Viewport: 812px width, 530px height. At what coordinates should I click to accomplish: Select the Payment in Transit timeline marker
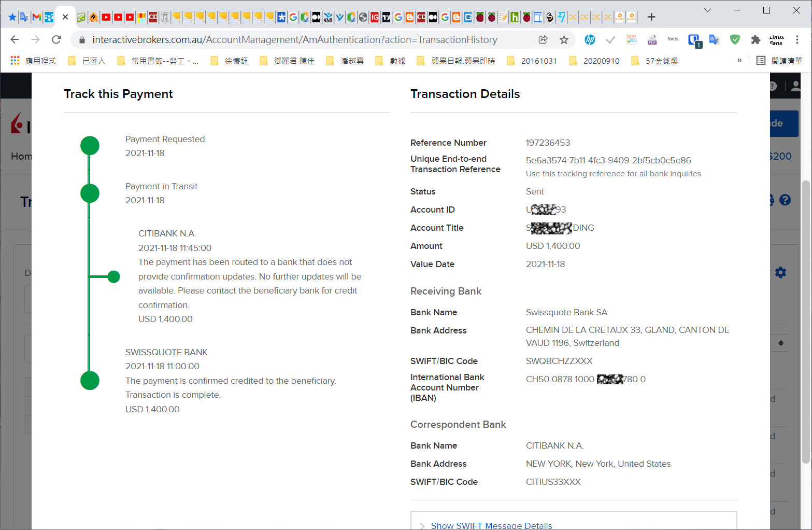90,193
